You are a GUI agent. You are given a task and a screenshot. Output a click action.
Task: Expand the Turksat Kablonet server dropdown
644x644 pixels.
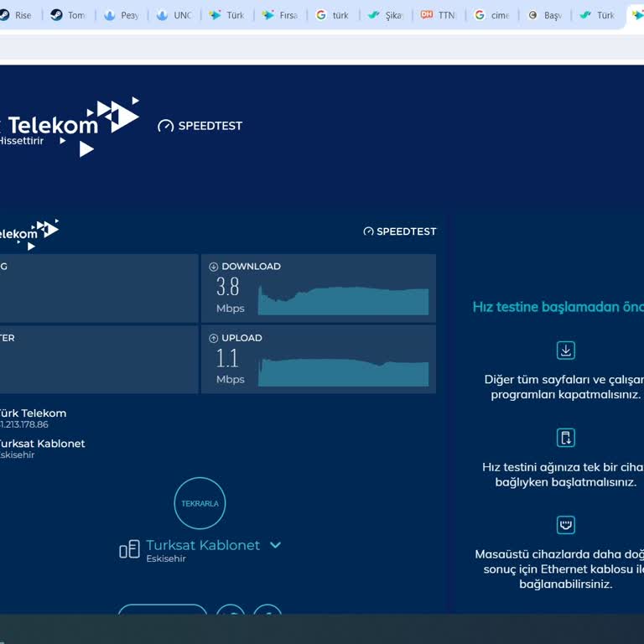click(276, 545)
